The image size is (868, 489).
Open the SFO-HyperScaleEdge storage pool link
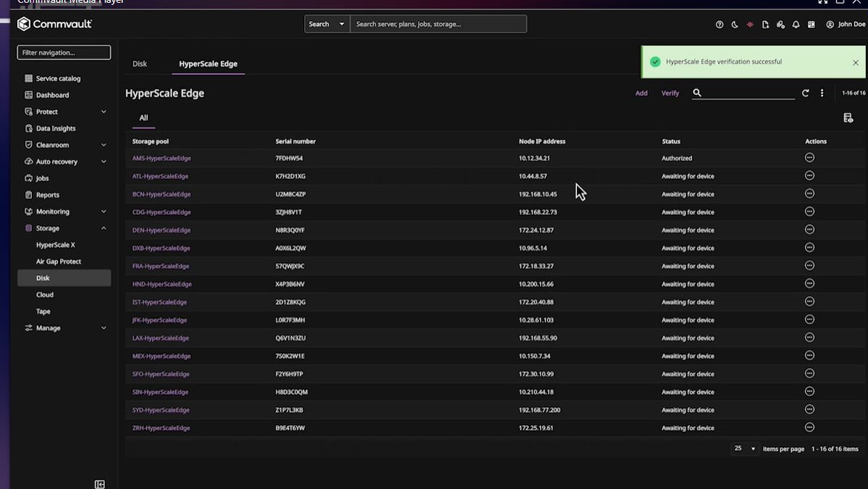(159, 373)
